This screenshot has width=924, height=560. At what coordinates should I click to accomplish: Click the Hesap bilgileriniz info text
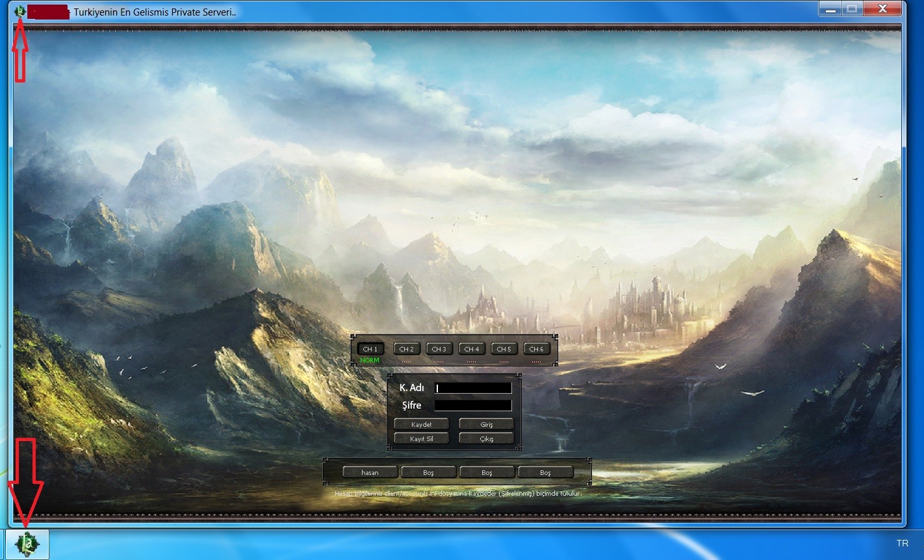[x=458, y=493]
